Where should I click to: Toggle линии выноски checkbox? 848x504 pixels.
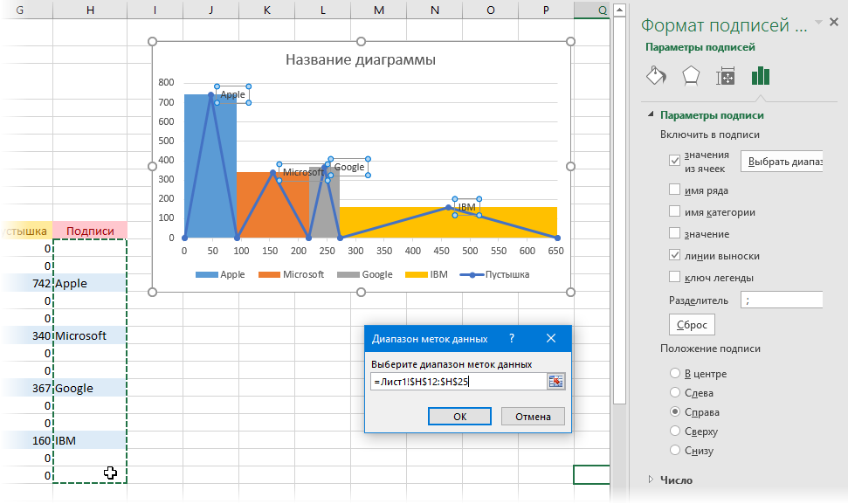click(674, 255)
